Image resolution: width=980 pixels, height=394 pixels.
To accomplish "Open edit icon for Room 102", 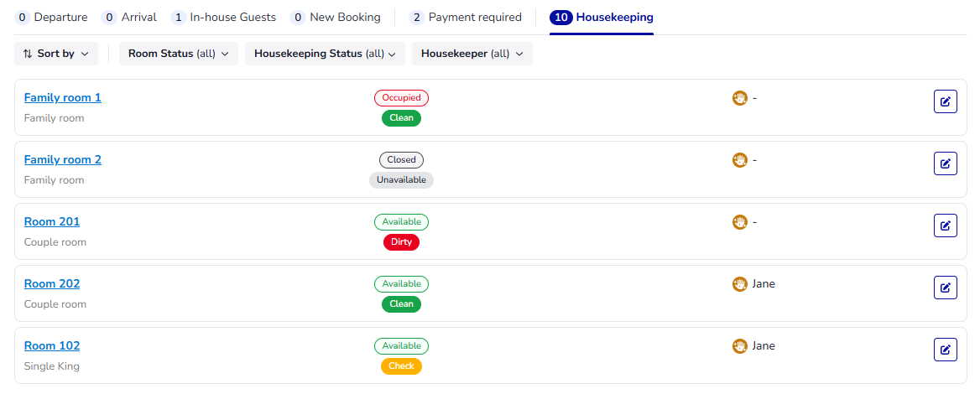I will [x=945, y=350].
